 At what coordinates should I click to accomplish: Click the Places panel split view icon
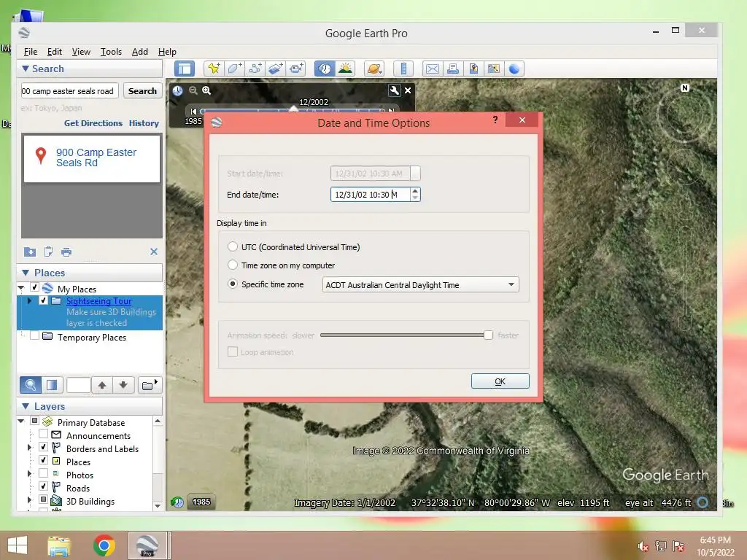52,385
